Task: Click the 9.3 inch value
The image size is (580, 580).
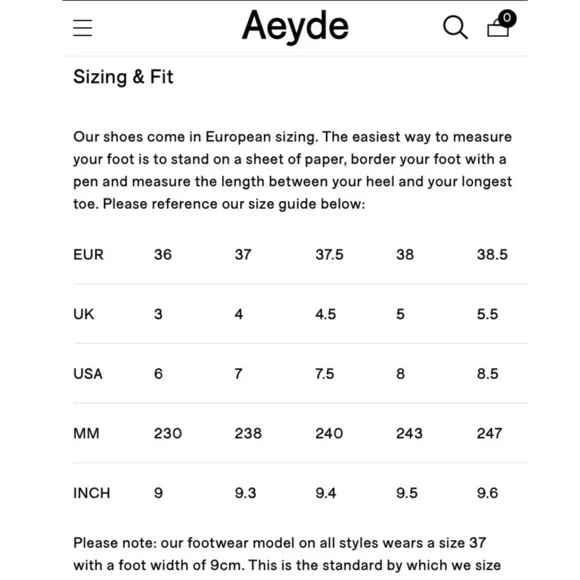Action: point(245,493)
